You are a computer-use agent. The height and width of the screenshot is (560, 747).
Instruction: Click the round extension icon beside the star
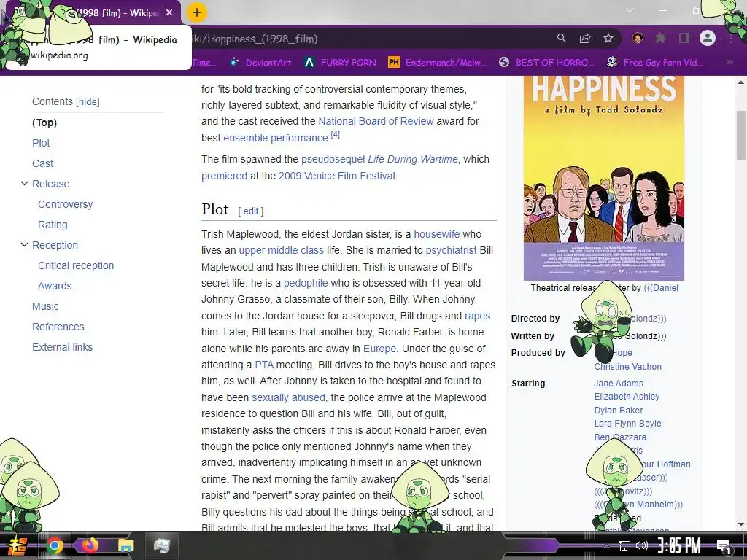point(638,38)
